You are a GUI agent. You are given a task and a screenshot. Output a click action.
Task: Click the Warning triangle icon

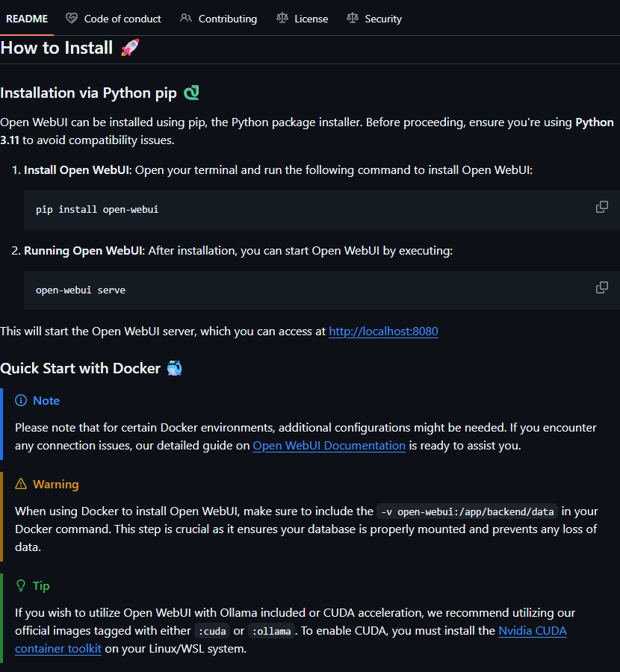(21, 485)
